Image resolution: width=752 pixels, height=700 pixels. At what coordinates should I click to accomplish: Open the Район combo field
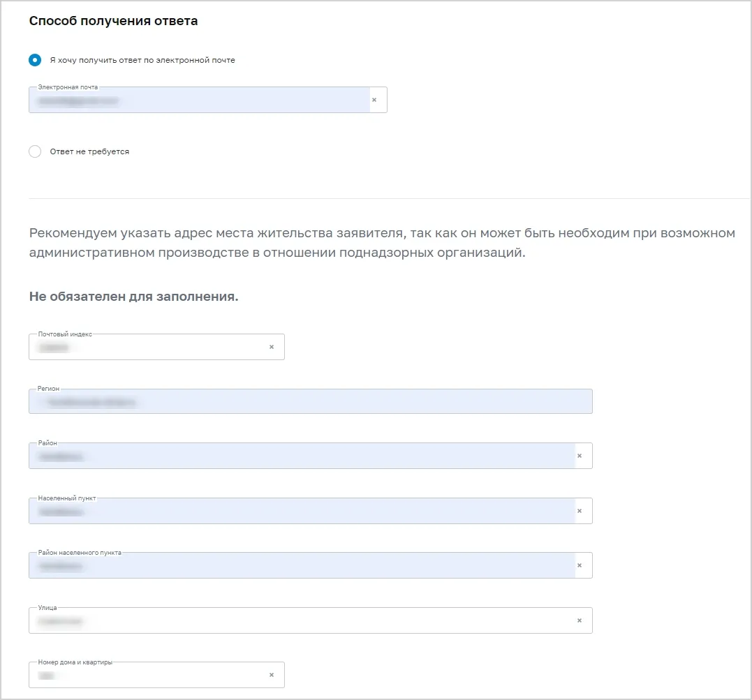tap(302, 456)
